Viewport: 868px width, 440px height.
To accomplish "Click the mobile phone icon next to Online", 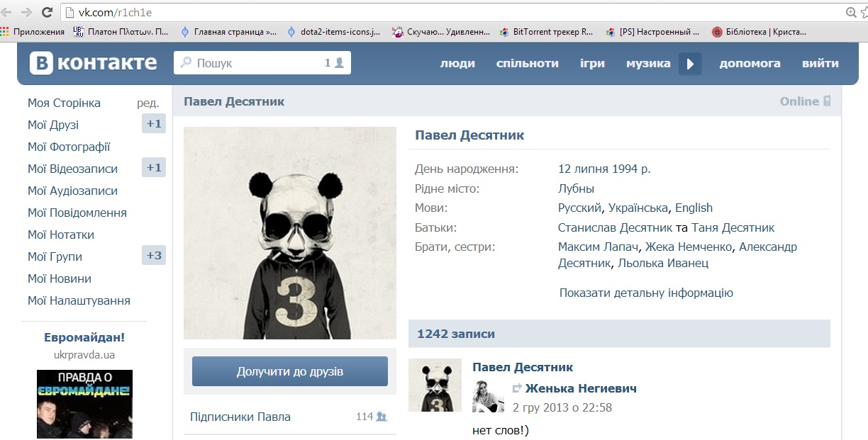I will coord(827,101).
